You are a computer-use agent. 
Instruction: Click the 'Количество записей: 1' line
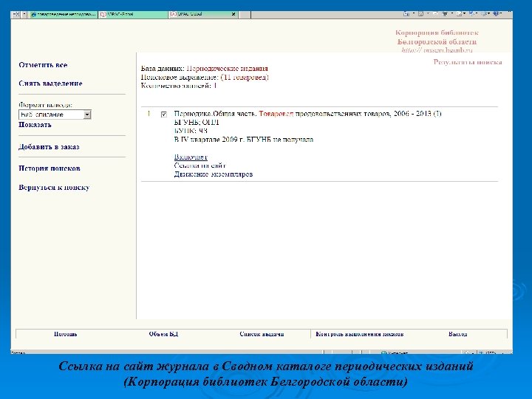pos(179,86)
